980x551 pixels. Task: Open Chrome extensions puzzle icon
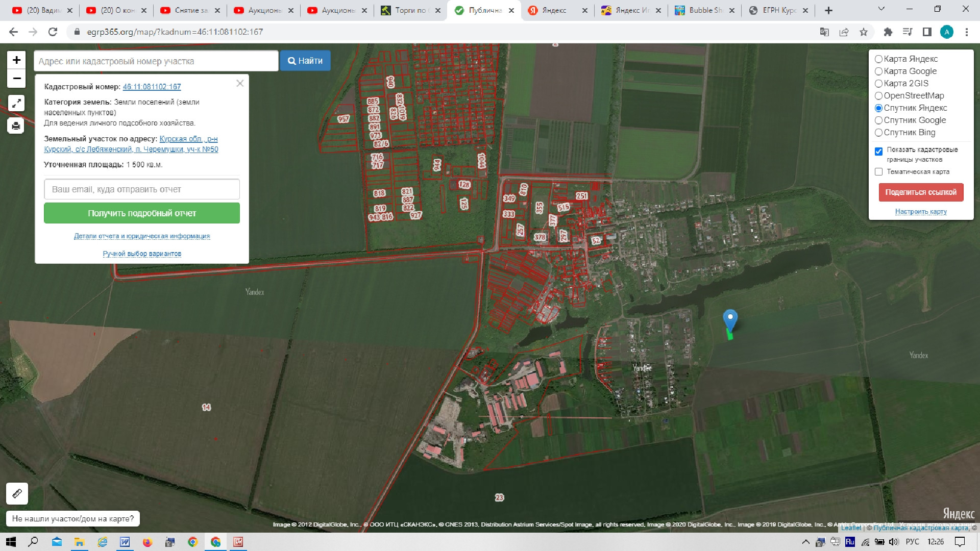click(x=888, y=32)
